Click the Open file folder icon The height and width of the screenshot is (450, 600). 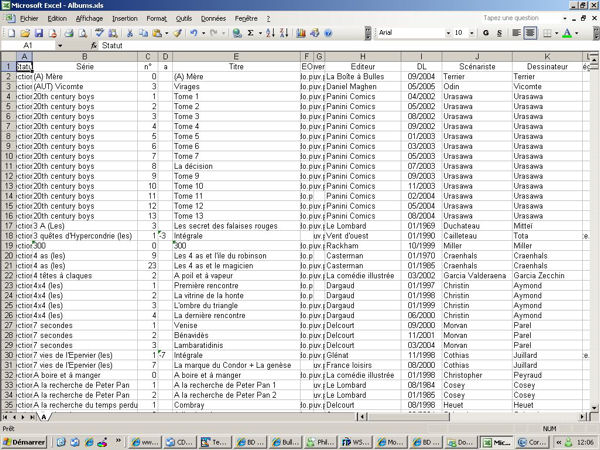click(x=25, y=33)
